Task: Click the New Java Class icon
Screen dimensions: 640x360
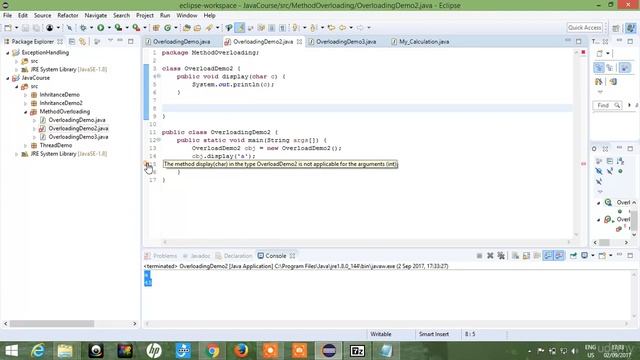Action: tap(167, 28)
